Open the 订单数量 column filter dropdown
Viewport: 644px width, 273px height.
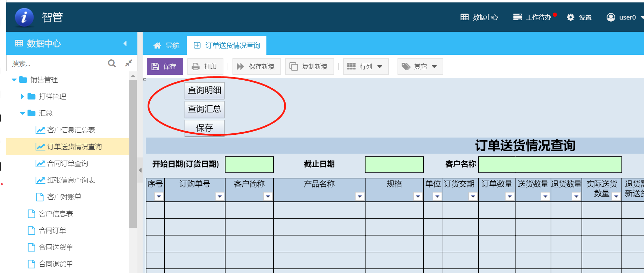[x=510, y=197]
